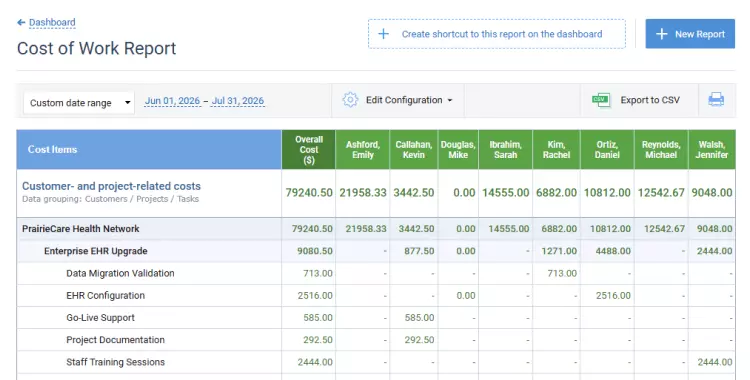Select the EHR Configuration task row
750x380 pixels.
click(376, 295)
